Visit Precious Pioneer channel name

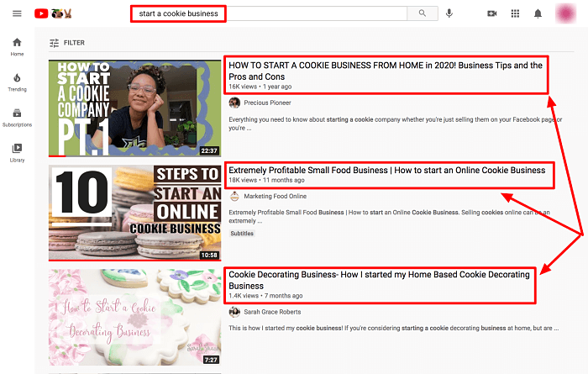pos(267,103)
